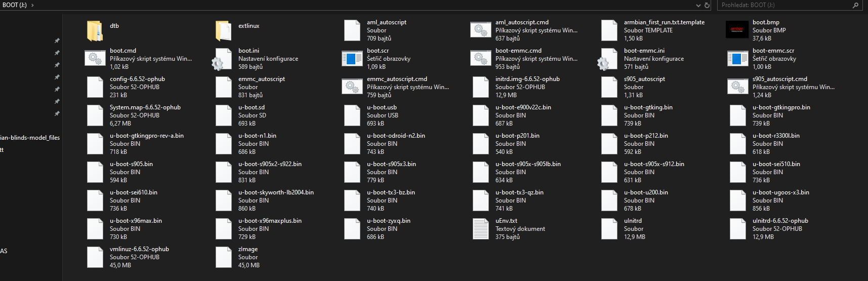The height and width of the screenshot is (281, 868).
Task: Select the boot.bmp image file icon
Action: click(x=737, y=30)
